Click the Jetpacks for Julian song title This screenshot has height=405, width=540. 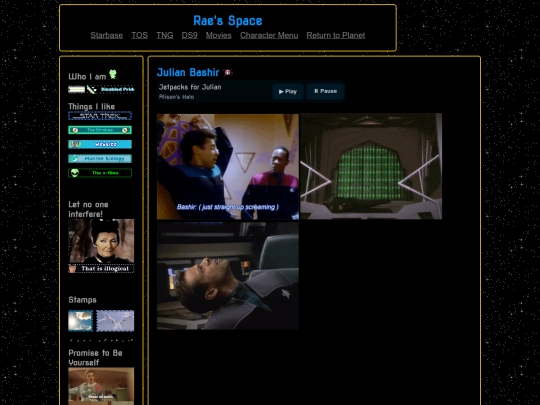[190, 87]
